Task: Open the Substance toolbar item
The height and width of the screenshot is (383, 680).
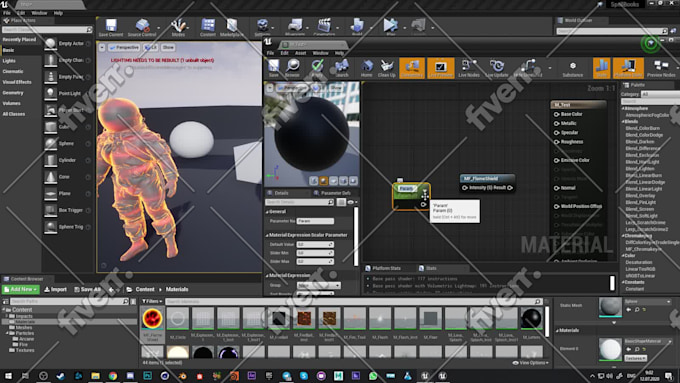Action: [572, 69]
